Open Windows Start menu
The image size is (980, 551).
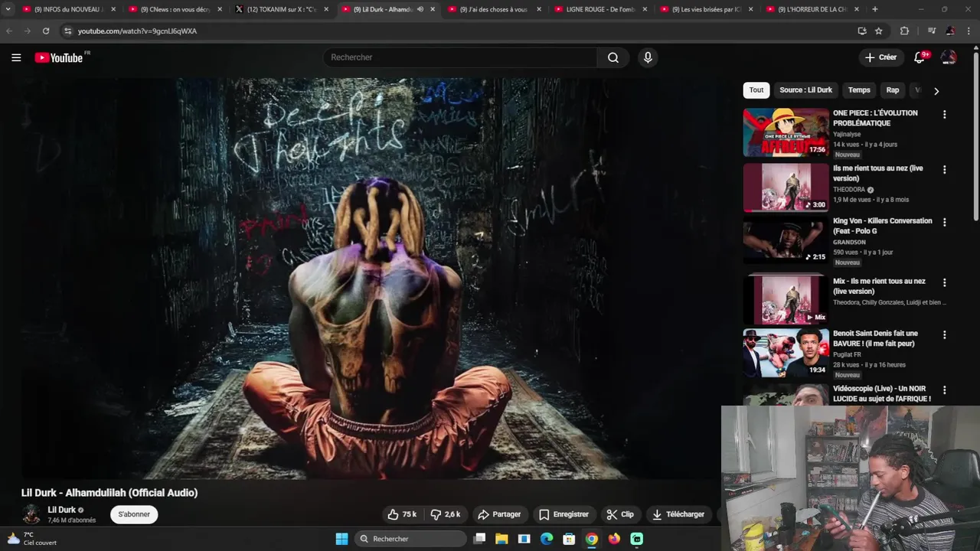[x=341, y=539]
